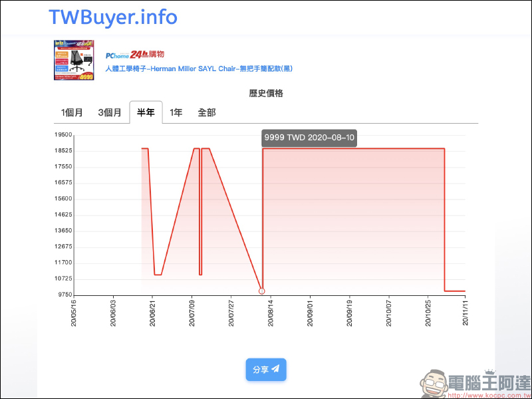This screenshot has width=532, height=399.
Task: Click the 19500 y-axis label
Action: coord(63,135)
